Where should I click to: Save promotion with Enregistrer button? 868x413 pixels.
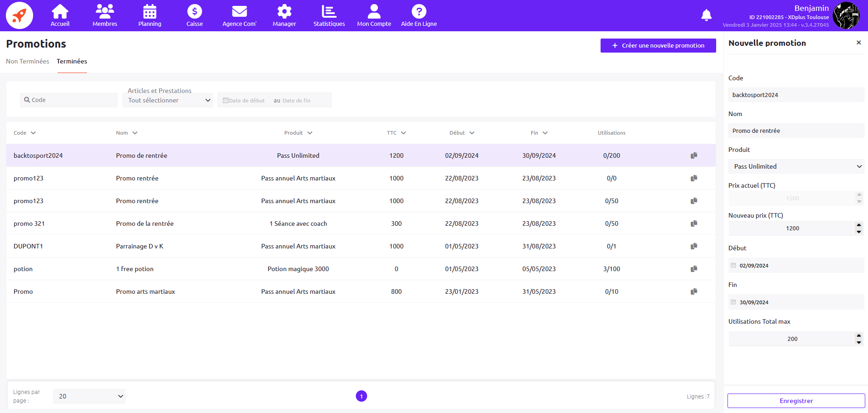[x=796, y=401]
